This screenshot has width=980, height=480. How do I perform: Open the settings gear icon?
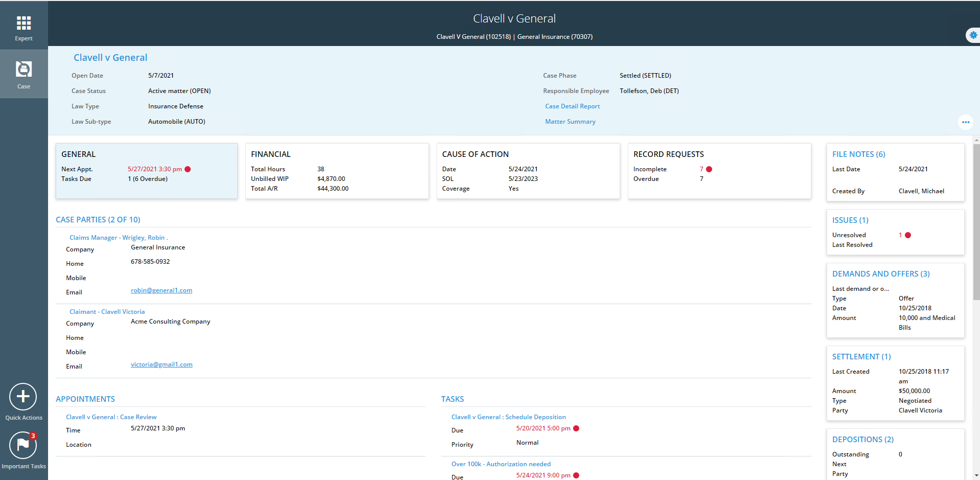pos(973,35)
